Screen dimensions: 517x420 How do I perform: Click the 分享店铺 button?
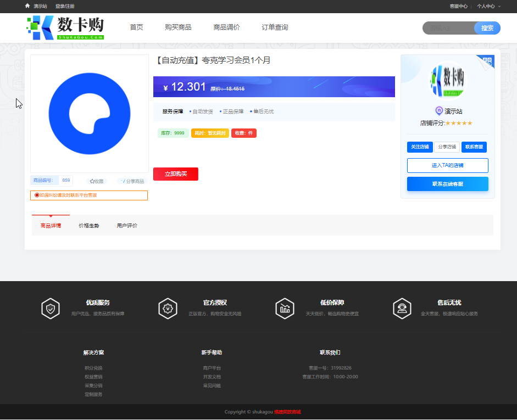tap(447, 147)
